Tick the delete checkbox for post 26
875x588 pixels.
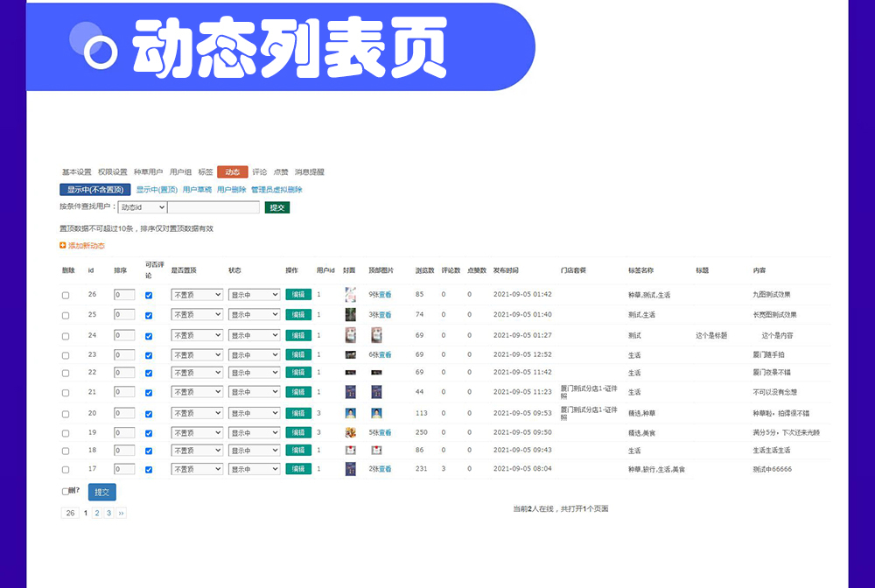click(66, 296)
